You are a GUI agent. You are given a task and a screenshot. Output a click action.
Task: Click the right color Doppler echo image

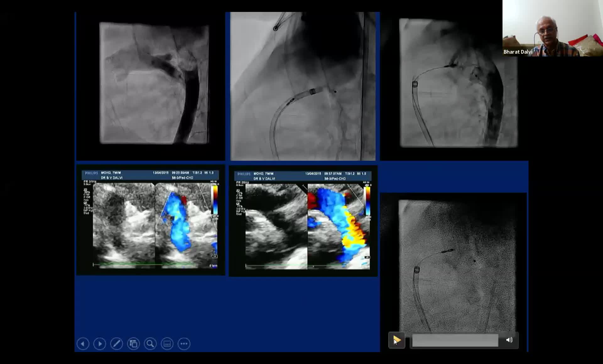(303, 221)
